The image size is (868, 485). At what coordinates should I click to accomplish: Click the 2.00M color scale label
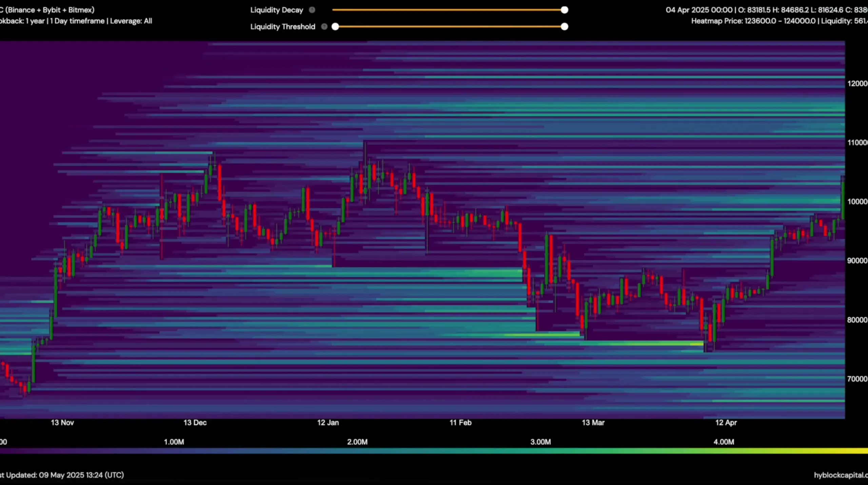[357, 442]
